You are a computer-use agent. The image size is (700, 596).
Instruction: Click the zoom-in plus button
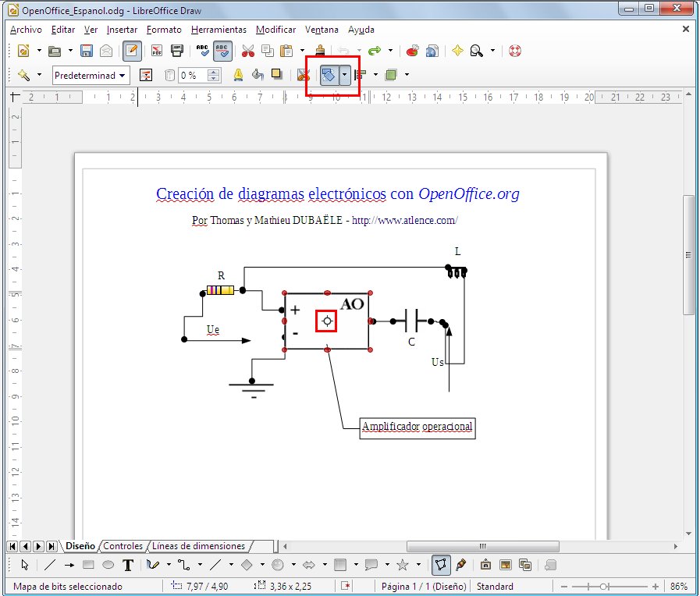click(x=656, y=587)
